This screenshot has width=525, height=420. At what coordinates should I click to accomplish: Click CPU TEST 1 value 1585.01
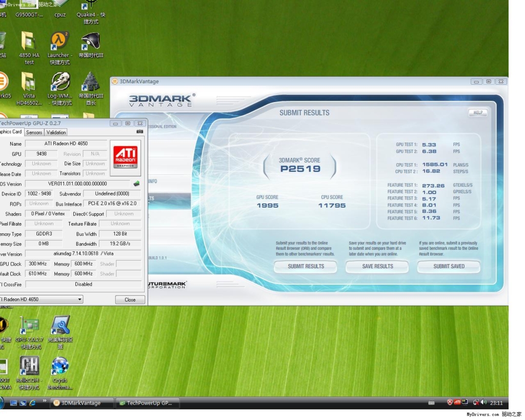[x=435, y=165]
